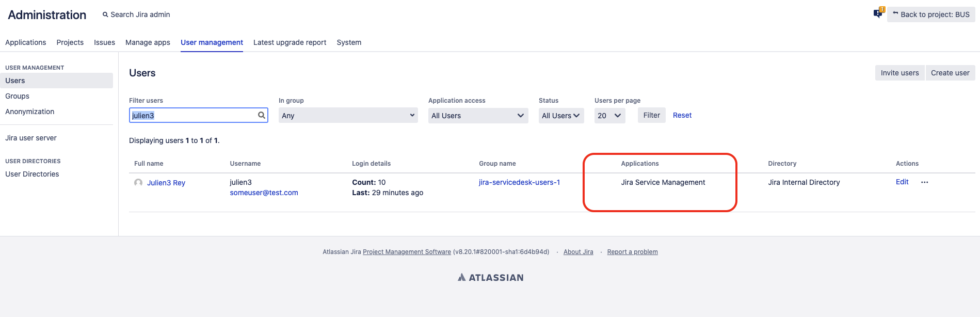This screenshot has width=980, height=317.
Task: Open User Directories in the sidebar
Action: pyautogui.click(x=56, y=174)
